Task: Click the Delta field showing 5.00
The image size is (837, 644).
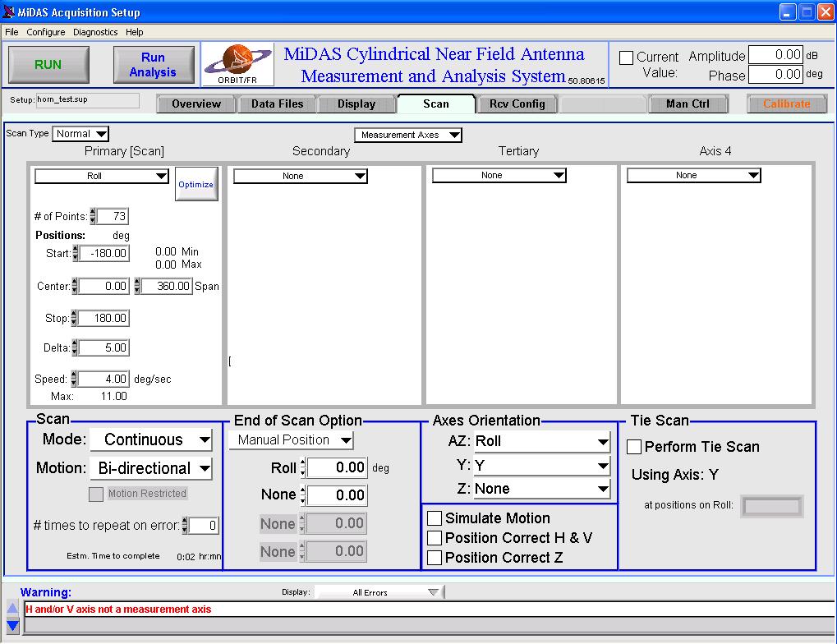Action: [x=104, y=347]
